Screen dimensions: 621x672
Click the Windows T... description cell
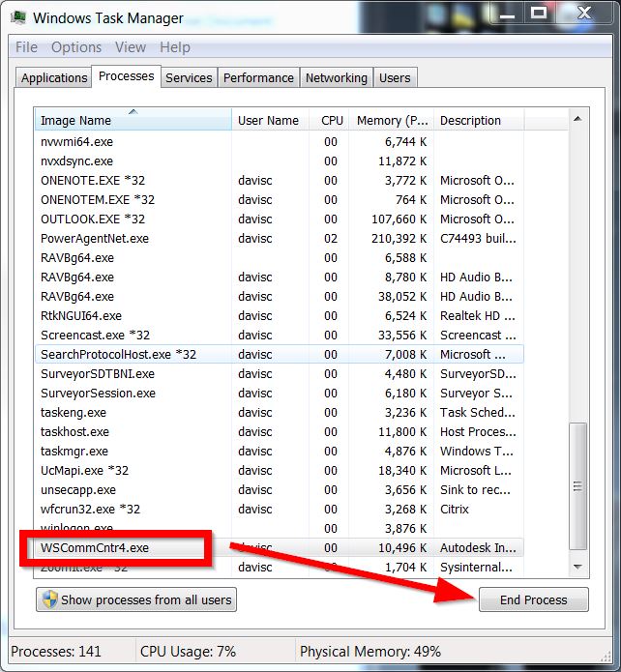(x=477, y=452)
